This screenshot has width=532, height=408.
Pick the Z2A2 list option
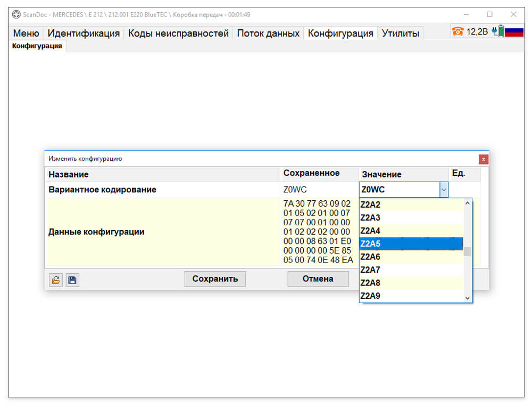[411, 205]
